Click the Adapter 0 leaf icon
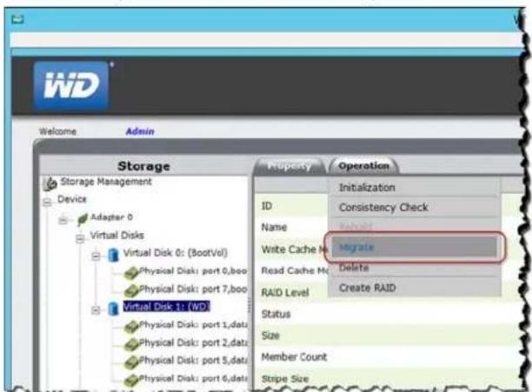This screenshot has height=392, width=532. point(83,219)
